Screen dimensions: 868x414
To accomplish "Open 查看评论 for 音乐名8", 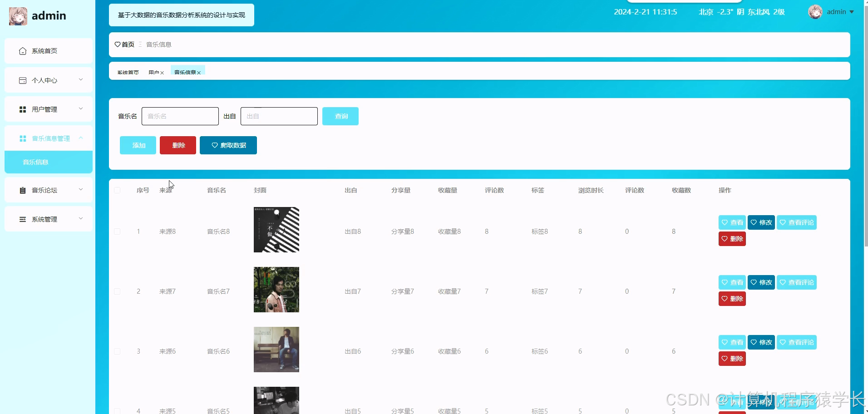I will tap(797, 222).
